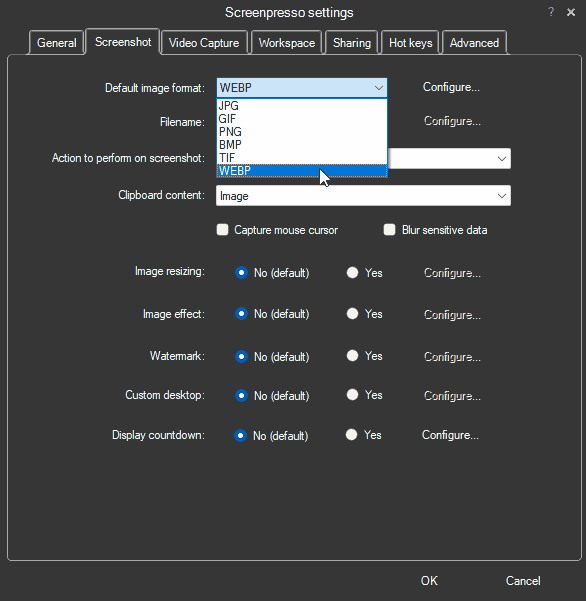Click Configure next to Default image format
This screenshot has width=586, height=601.
[451, 87]
